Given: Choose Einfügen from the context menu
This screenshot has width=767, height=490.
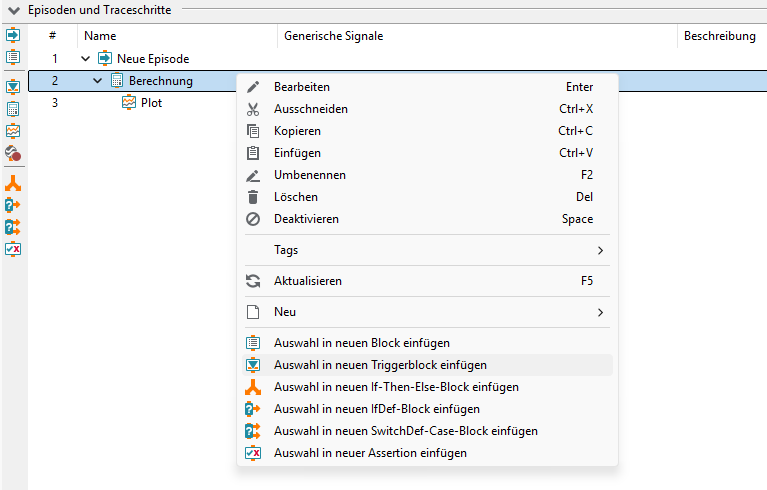Looking at the screenshot, I should (428, 153).
